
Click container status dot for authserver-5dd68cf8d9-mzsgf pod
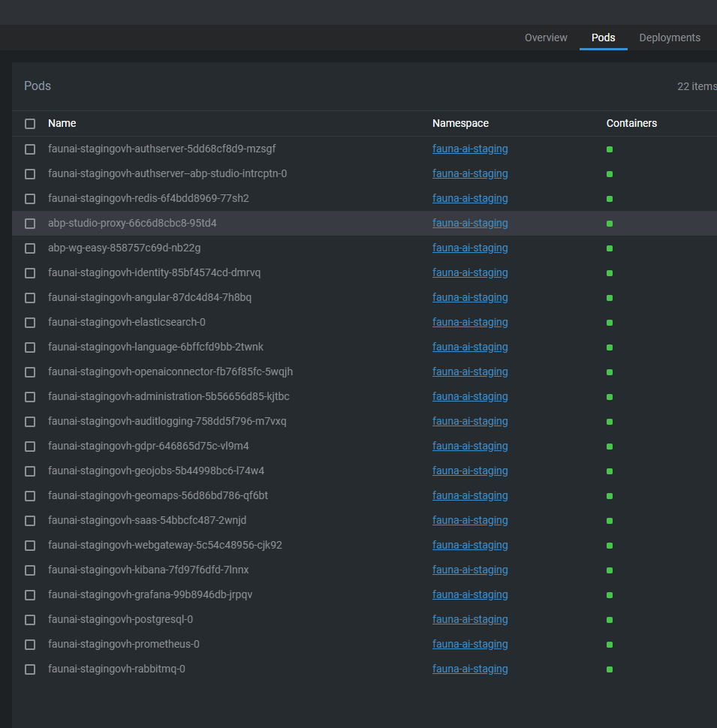[610, 149]
